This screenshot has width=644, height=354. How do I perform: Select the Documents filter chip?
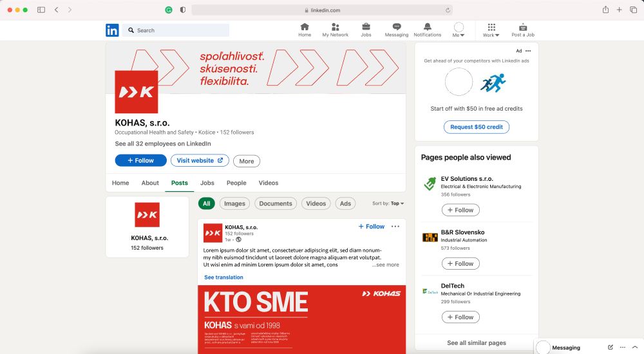tap(276, 203)
